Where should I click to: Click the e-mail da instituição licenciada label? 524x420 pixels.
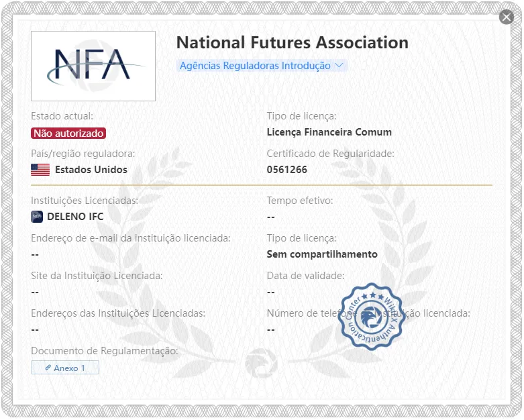click(131, 238)
